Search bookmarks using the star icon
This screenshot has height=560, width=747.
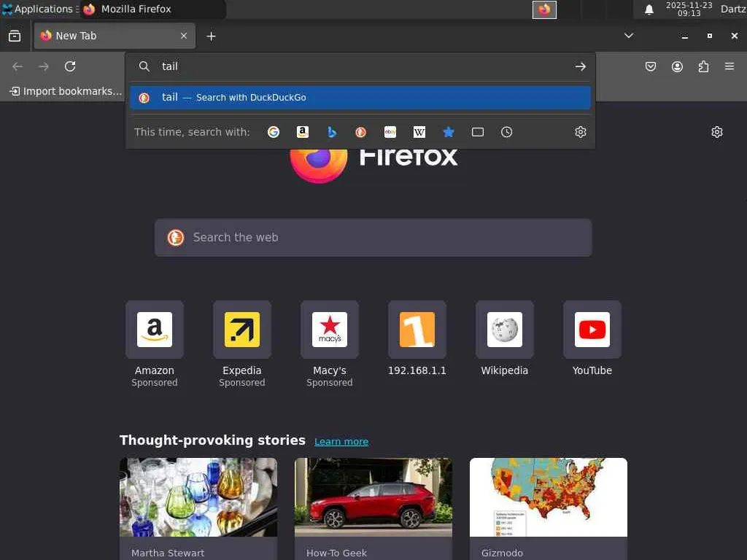click(x=449, y=132)
